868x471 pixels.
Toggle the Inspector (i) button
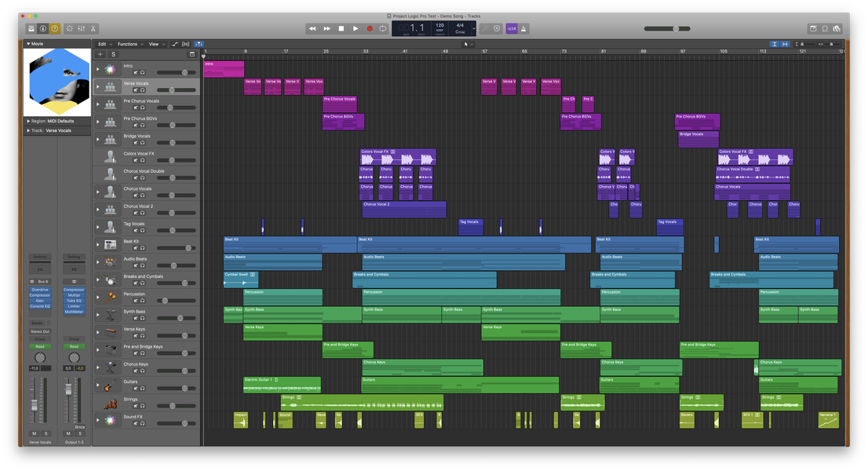[x=43, y=28]
